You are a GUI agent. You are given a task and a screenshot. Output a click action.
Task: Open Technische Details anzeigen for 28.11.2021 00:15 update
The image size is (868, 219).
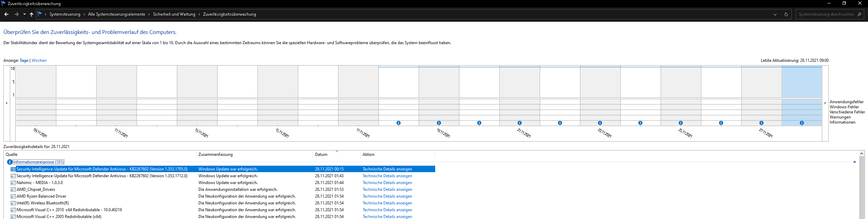pyautogui.click(x=387, y=169)
